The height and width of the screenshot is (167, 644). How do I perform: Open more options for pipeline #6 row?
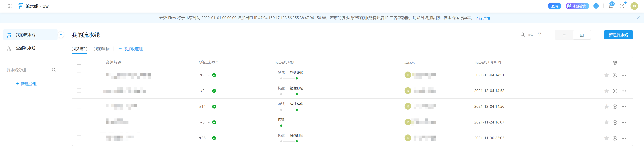point(624,122)
